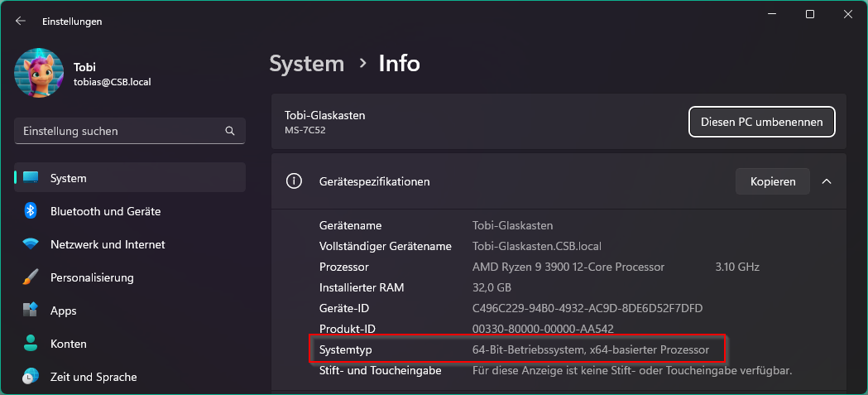Image resolution: width=868 pixels, height=395 pixels.
Task: Click the Geräte-ID value C496C229
Action: click(x=587, y=308)
